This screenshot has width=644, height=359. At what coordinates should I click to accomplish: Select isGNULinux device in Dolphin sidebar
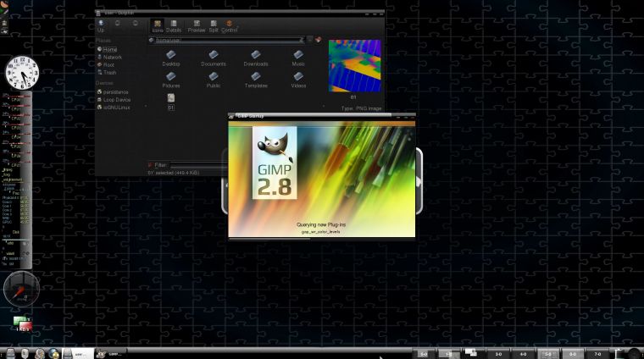pos(114,107)
